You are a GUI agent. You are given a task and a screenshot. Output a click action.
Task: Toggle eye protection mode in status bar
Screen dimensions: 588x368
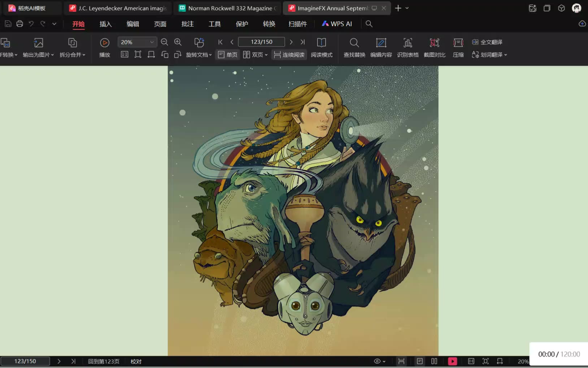coord(377,361)
